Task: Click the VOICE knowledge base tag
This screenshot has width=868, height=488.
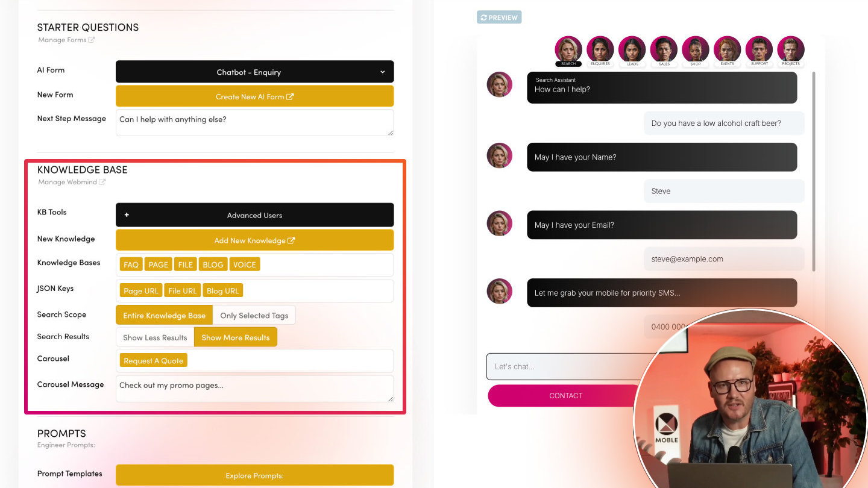Action: pos(244,264)
